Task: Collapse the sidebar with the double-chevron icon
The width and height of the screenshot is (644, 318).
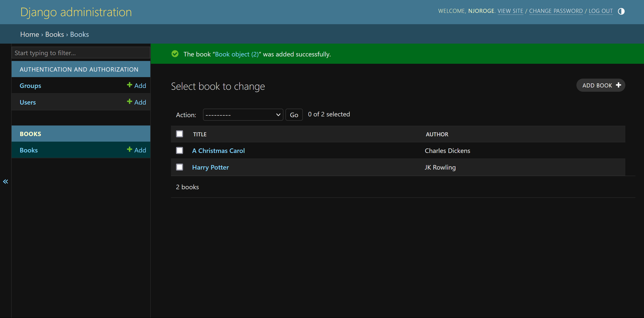Action: coord(6,181)
